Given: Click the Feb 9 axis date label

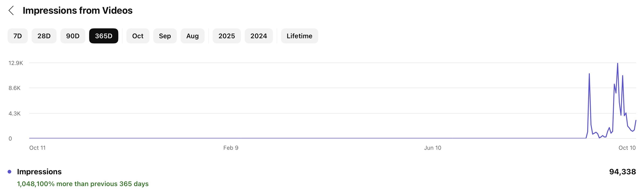Looking at the screenshot, I should (x=231, y=148).
